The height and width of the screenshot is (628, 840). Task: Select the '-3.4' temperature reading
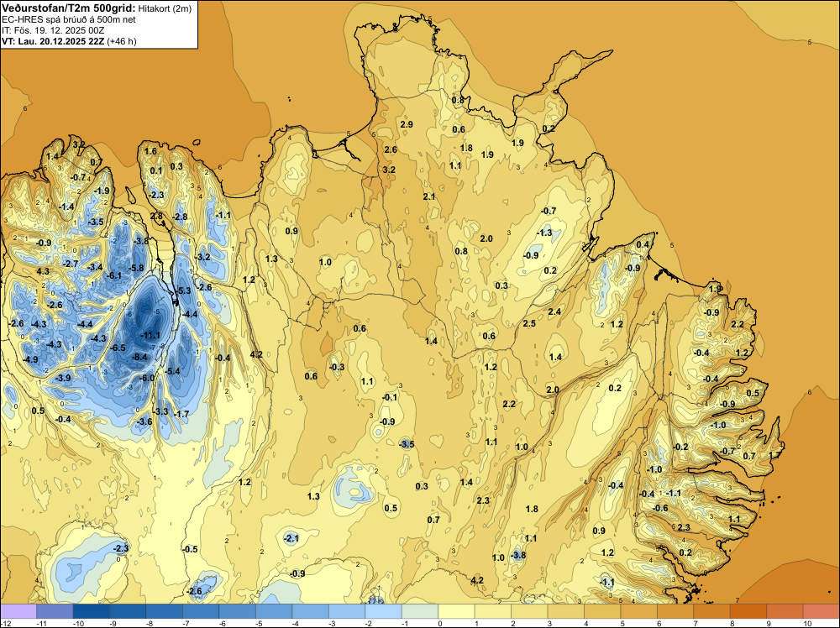95,267
